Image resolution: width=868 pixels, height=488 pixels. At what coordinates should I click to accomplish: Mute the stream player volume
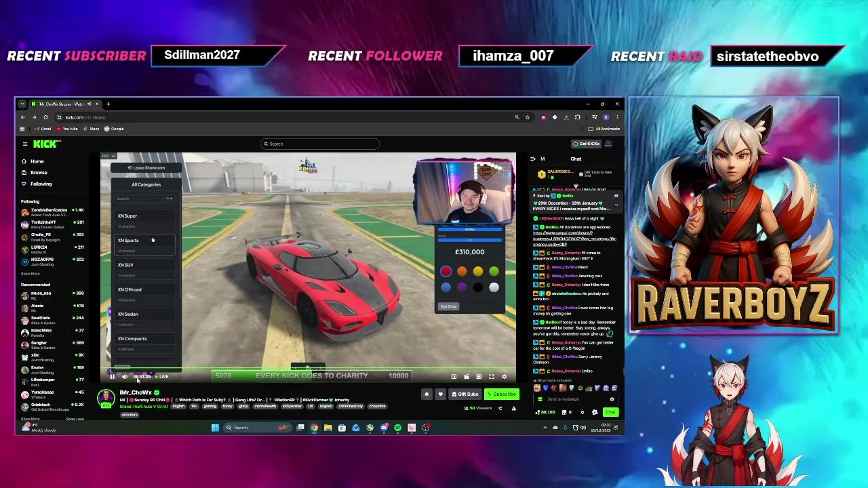[125, 377]
